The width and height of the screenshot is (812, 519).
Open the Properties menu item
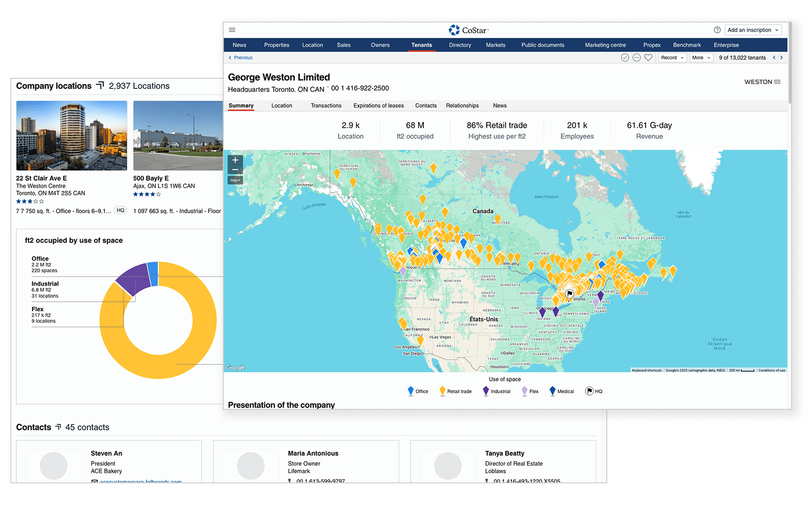(x=277, y=45)
